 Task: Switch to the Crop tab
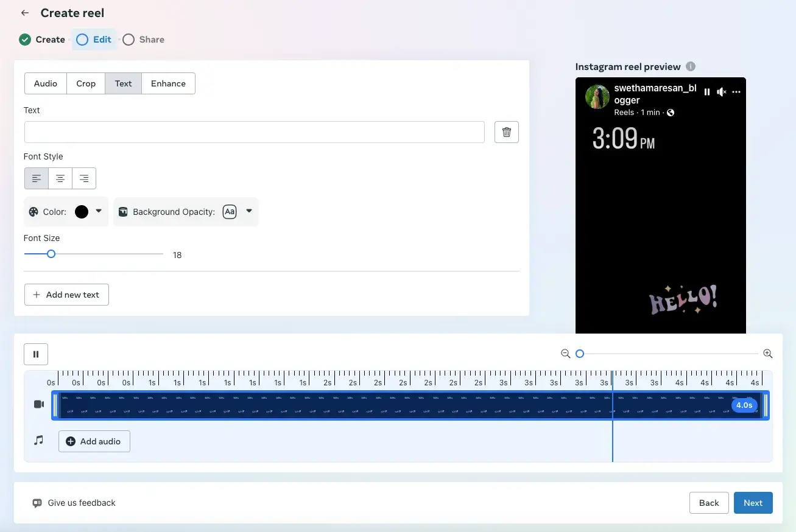(x=86, y=83)
